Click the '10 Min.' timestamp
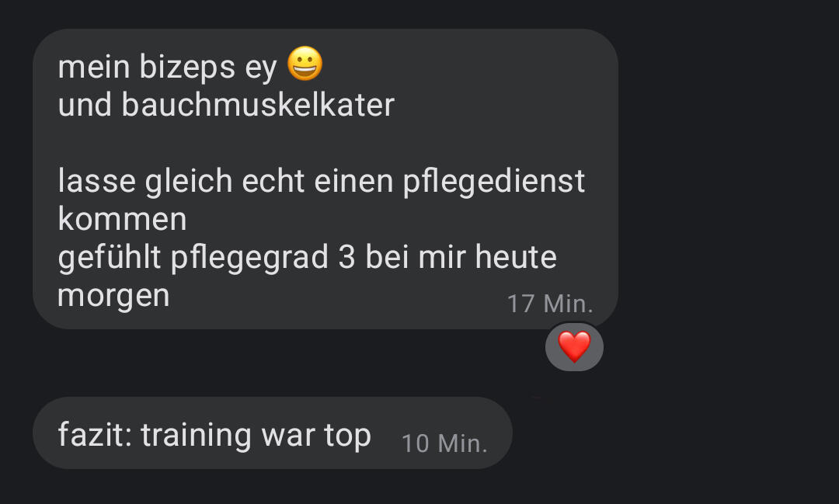 (444, 443)
